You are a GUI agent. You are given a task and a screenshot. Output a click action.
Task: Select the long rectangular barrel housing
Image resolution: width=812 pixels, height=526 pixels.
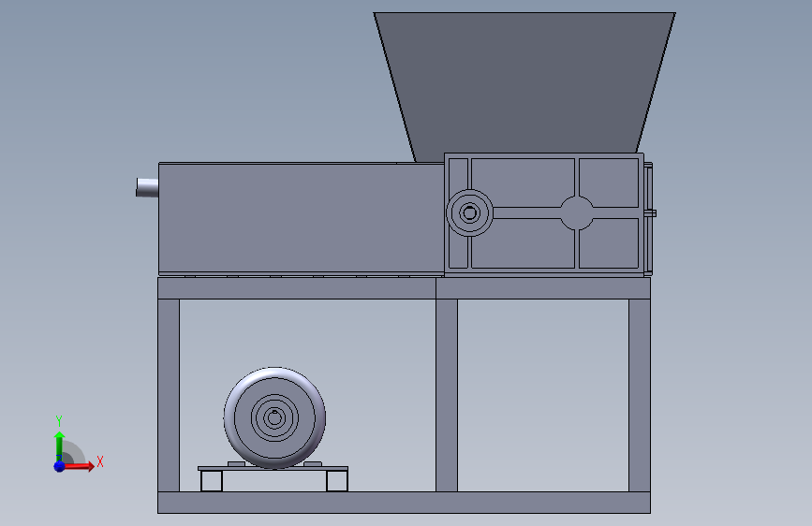[301, 218]
